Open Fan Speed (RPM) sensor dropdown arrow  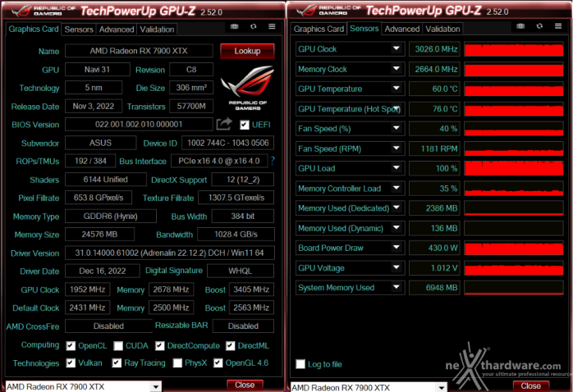397,148
